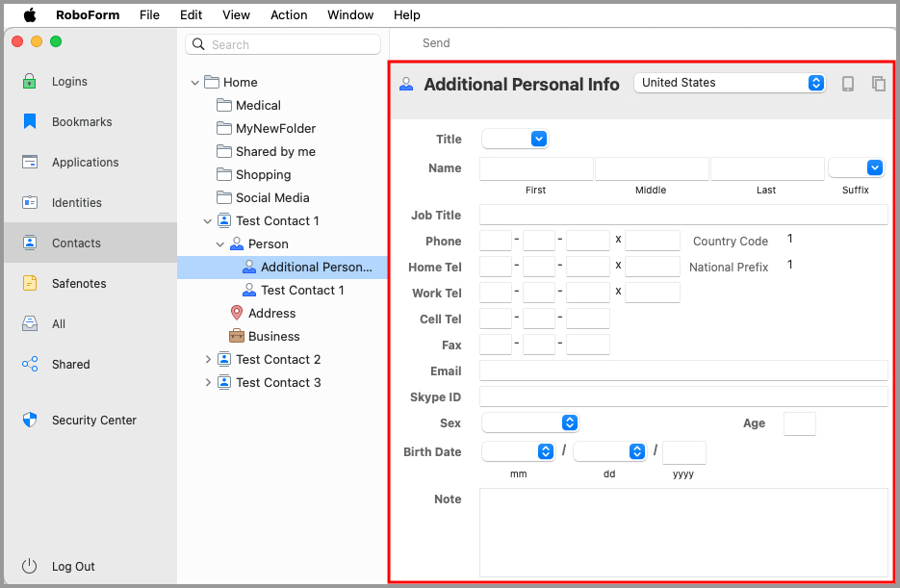Select the Test Contact 1 child item under Person
Screen dimensions: 900x588
(302, 291)
